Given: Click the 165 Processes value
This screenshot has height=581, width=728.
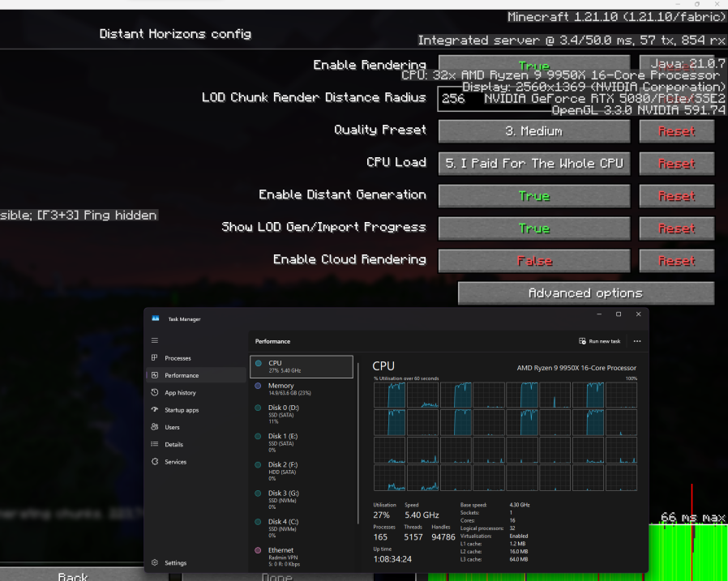Looking at the screenshot, I should tap(380, 537).
